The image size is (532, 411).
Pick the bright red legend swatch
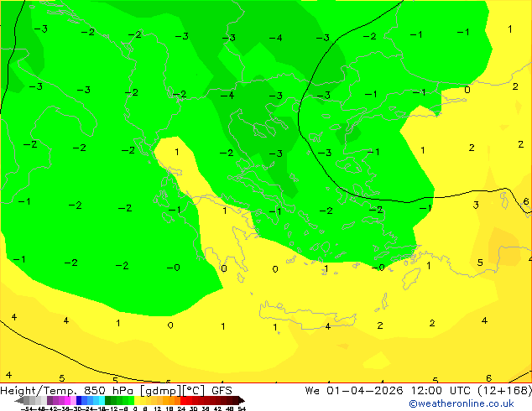[183, 400]
